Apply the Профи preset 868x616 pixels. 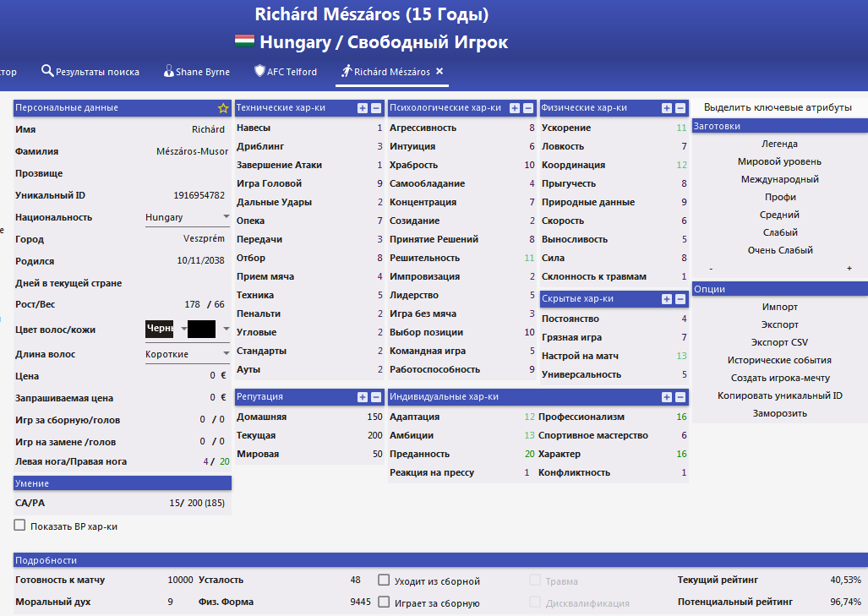779,197
